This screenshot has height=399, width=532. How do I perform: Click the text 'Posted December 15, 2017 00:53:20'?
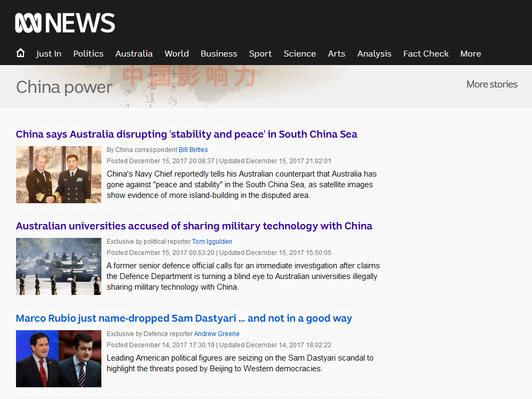pyautogui.click(x=161, y=253)
